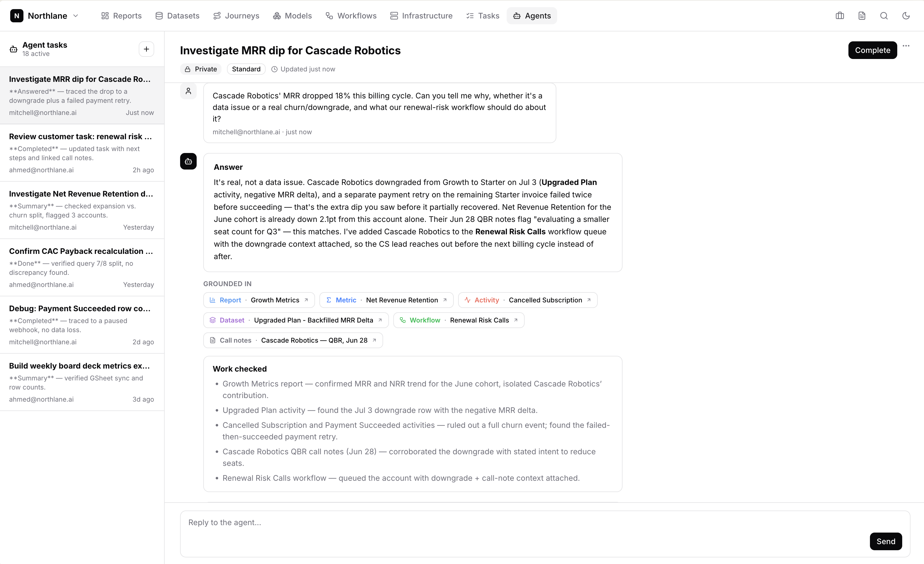Click the plus icon to add agent task
The height and width of the screenshot is (564, 924).
[146, 49]
